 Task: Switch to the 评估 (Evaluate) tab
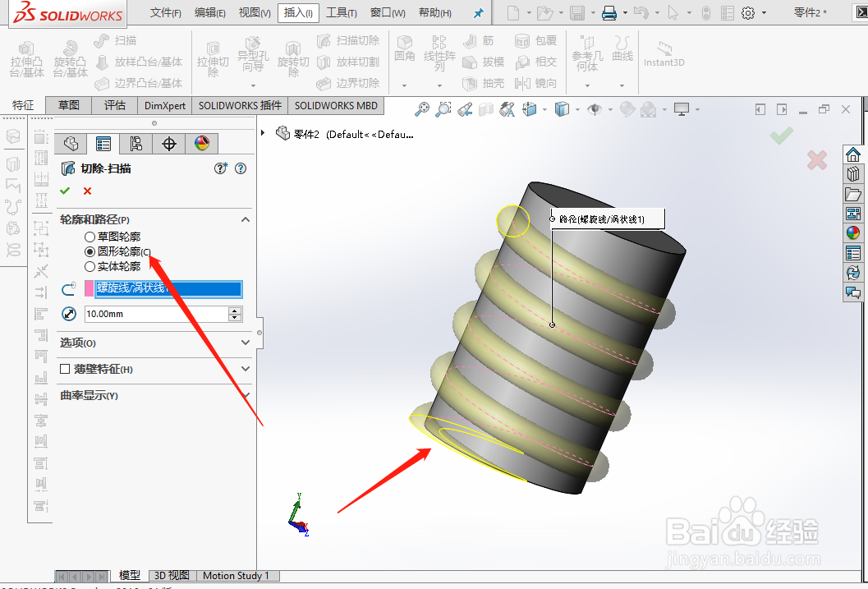(x=115, y=105)
